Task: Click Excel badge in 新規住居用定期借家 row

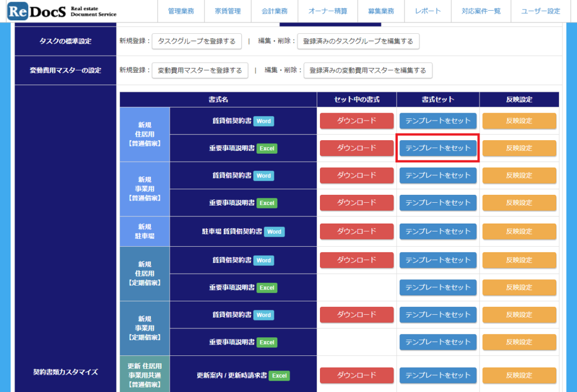Action: (267, 288)
